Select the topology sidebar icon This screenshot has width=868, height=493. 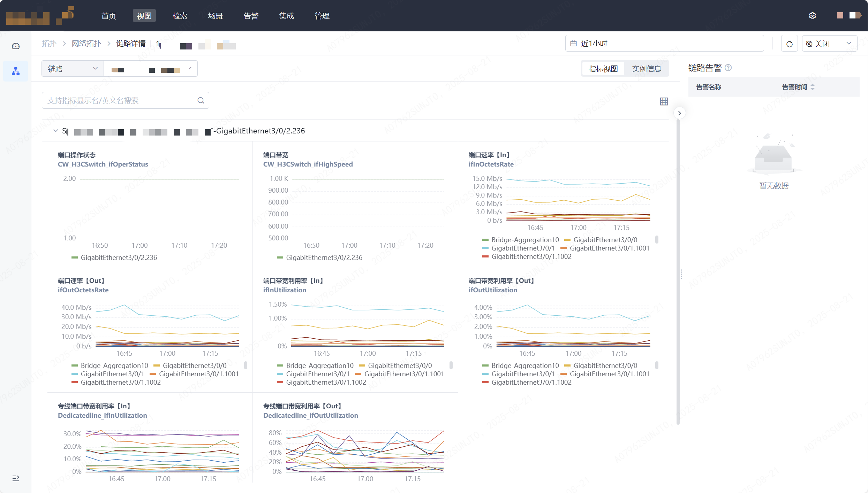coord(16,71)
